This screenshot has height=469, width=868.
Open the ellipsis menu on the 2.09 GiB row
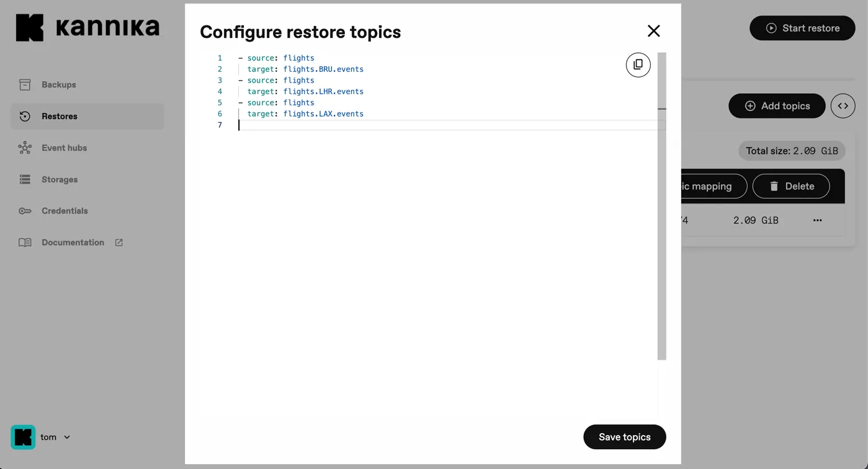(817, 220)
